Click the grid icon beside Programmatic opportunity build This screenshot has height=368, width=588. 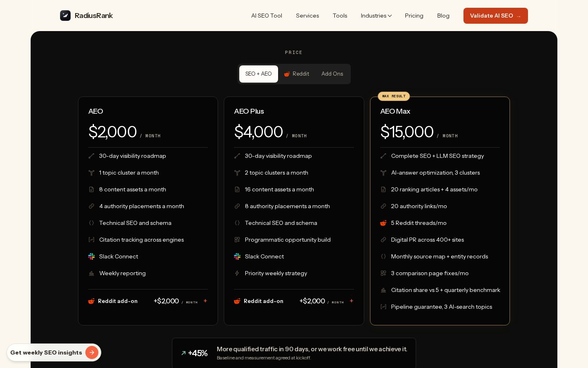click(x=237, y=240)
